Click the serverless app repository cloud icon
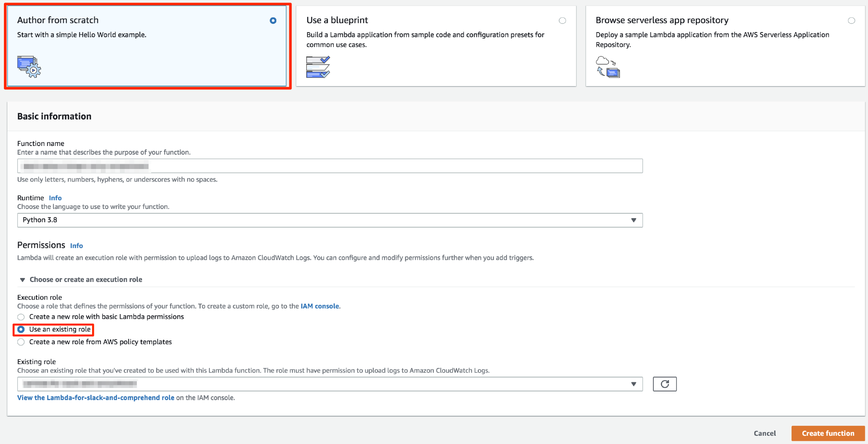868x444 pixels. click(x=608, y=67)
